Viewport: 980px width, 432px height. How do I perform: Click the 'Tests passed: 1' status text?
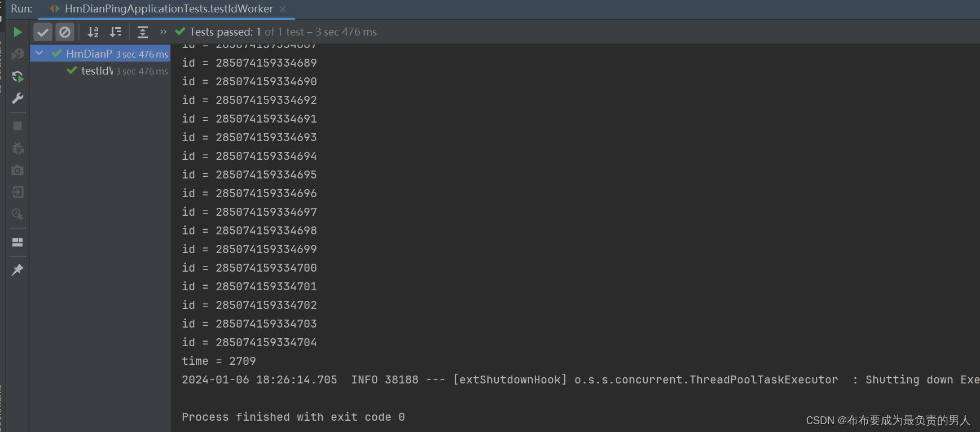point(225,32)
